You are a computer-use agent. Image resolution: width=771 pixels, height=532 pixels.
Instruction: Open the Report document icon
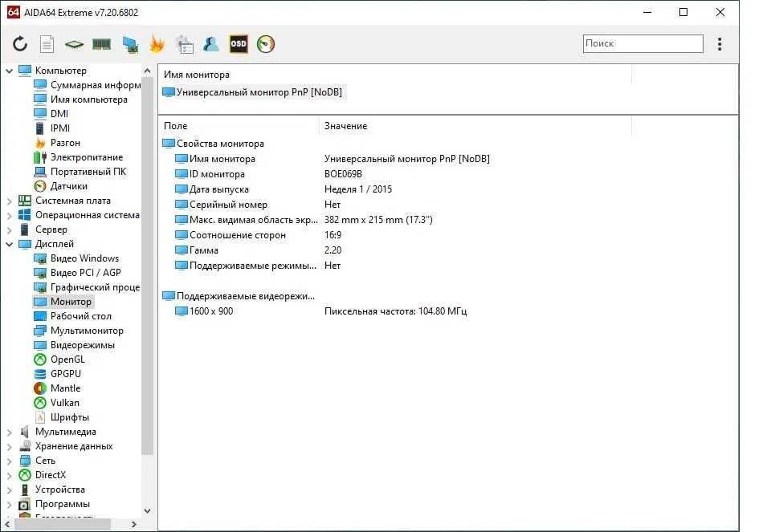click(47, 43)
